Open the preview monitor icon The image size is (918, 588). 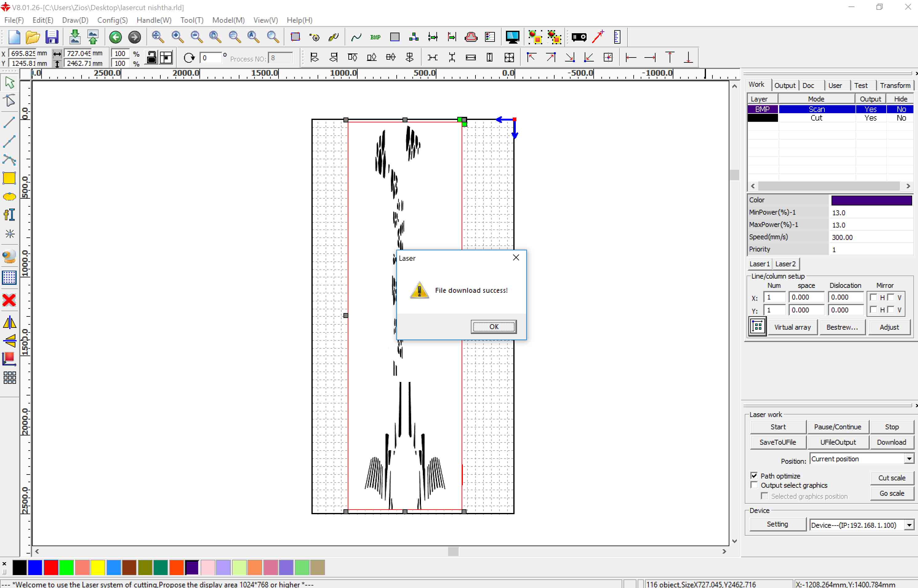[512, 37]
